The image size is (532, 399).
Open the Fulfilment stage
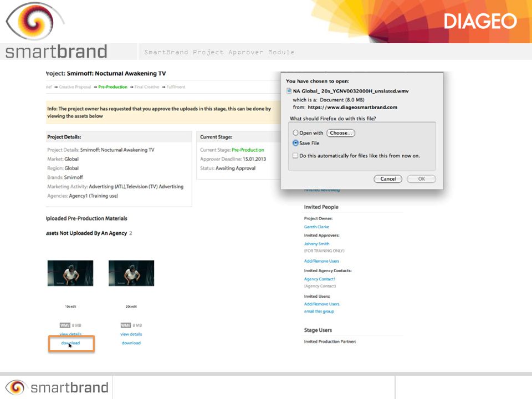click(176, 87)
